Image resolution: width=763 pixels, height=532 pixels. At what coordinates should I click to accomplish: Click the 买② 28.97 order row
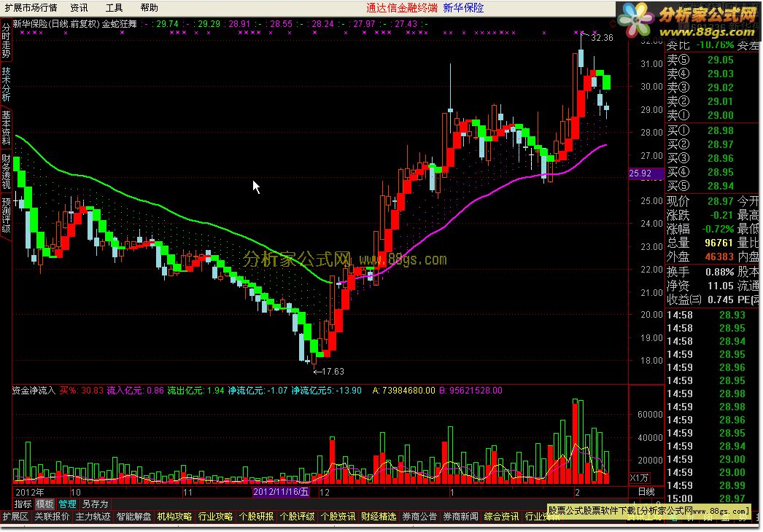(700, 144)
